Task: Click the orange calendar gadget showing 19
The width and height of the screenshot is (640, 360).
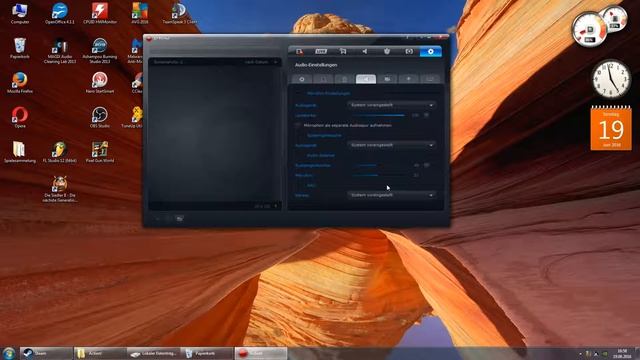Action: [611, 128]
